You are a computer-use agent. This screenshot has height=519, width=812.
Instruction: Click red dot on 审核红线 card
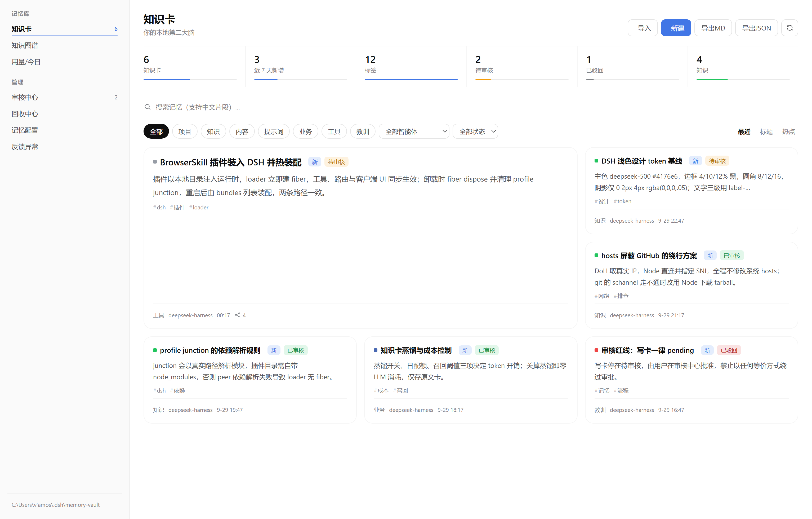point(596,350)
